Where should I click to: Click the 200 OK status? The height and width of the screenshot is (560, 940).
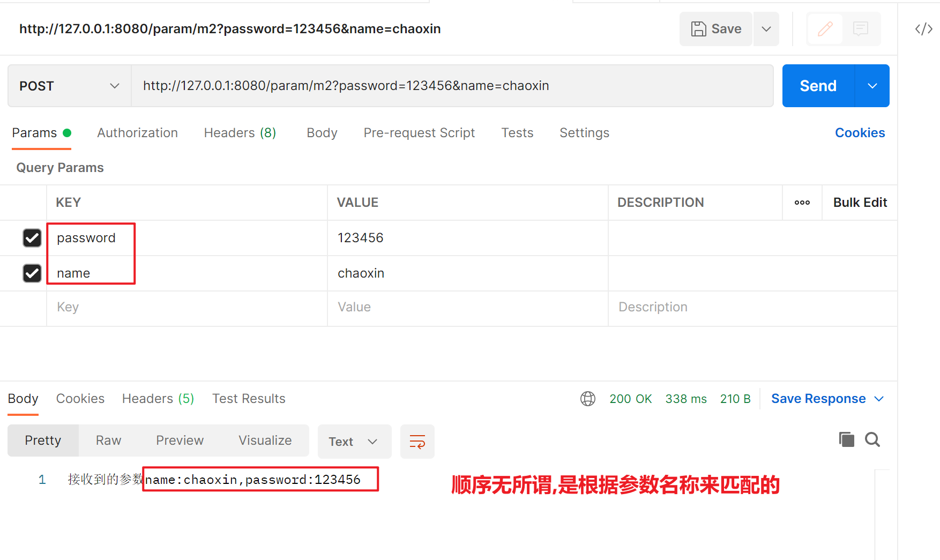click(x=631, y=399)
